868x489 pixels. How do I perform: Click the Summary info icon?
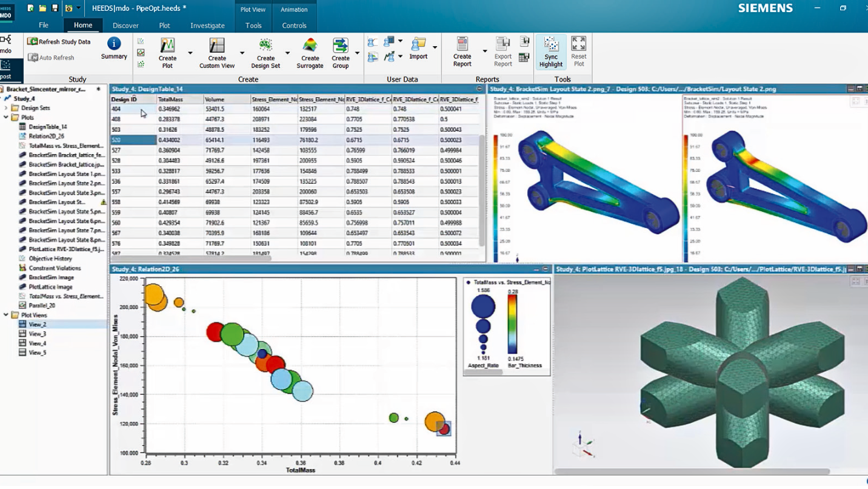[114, 44]
